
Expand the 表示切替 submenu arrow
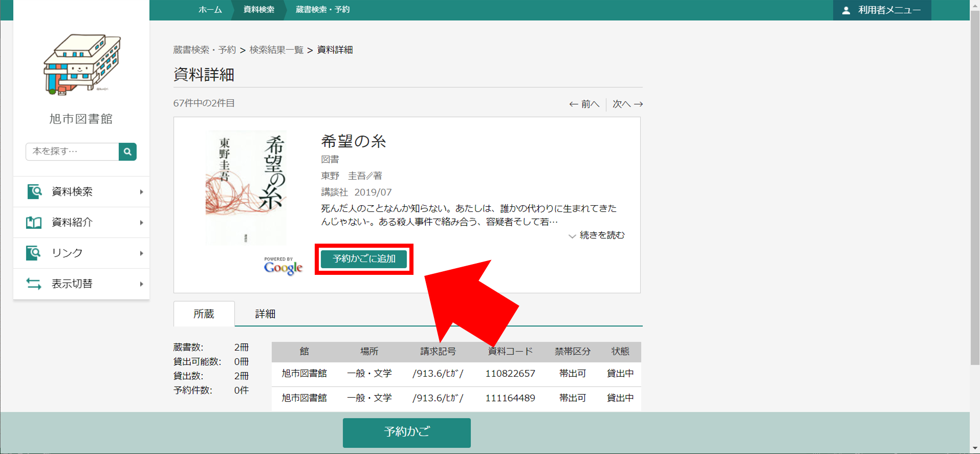[x=141, y=284]
